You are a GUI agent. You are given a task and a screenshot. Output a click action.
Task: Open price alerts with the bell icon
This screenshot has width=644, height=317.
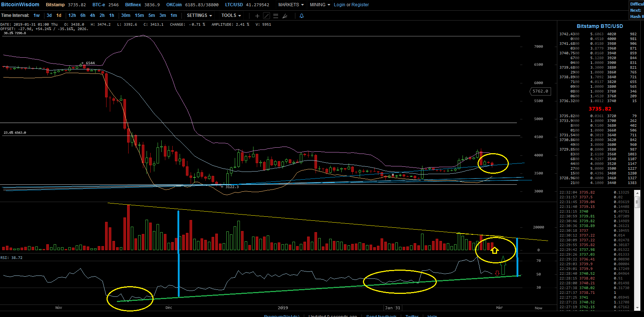click(302, 16)
